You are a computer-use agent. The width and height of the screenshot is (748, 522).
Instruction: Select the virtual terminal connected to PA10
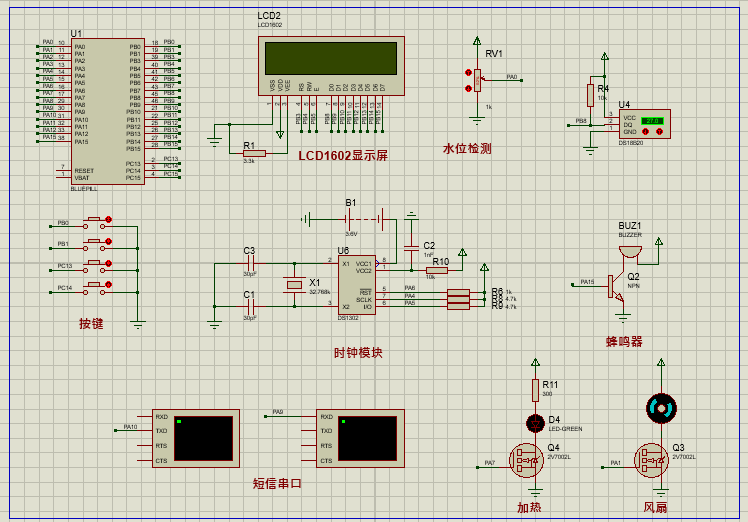pos(196,438)
